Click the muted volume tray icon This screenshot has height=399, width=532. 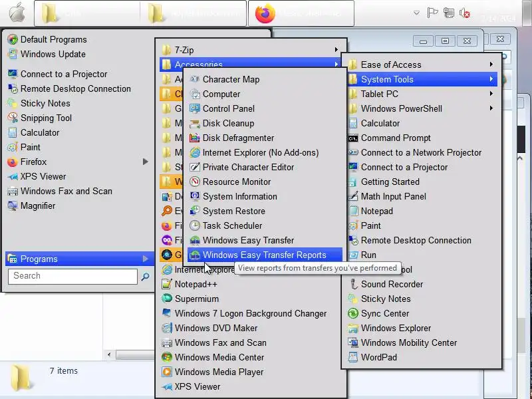click(x=464, y=13)
